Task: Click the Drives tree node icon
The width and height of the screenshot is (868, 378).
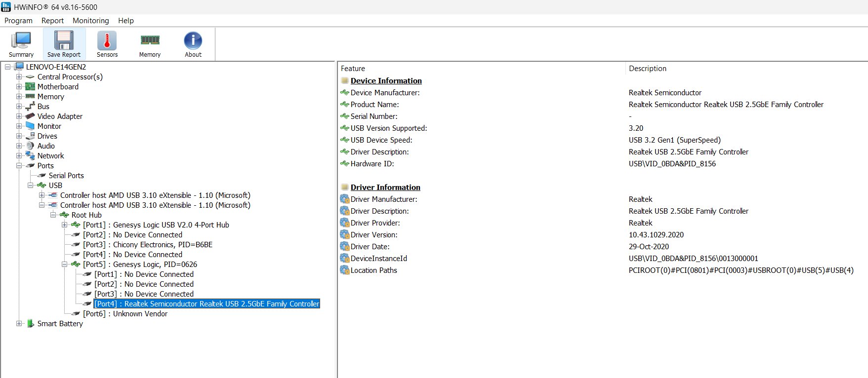Action: click(30, 136)
